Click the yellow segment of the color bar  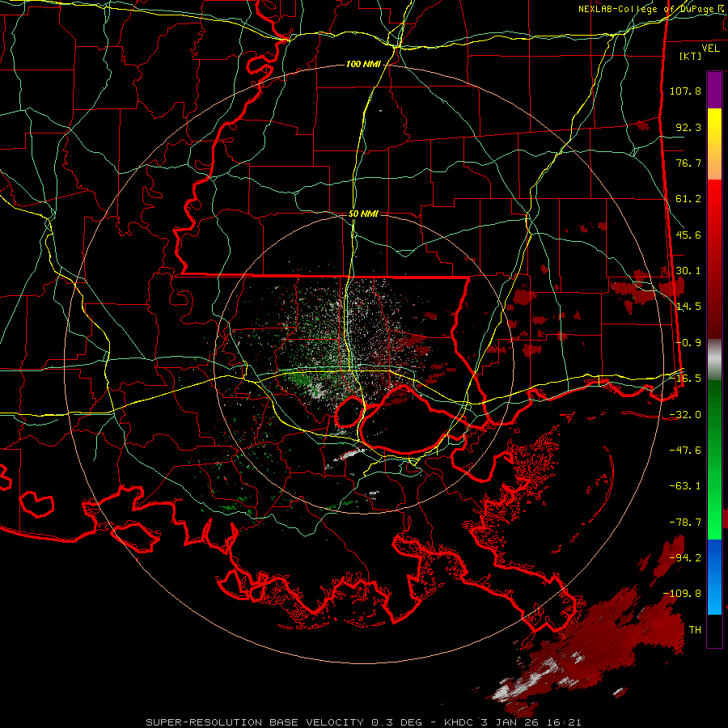pyautogui.click(x=714, y=144)
